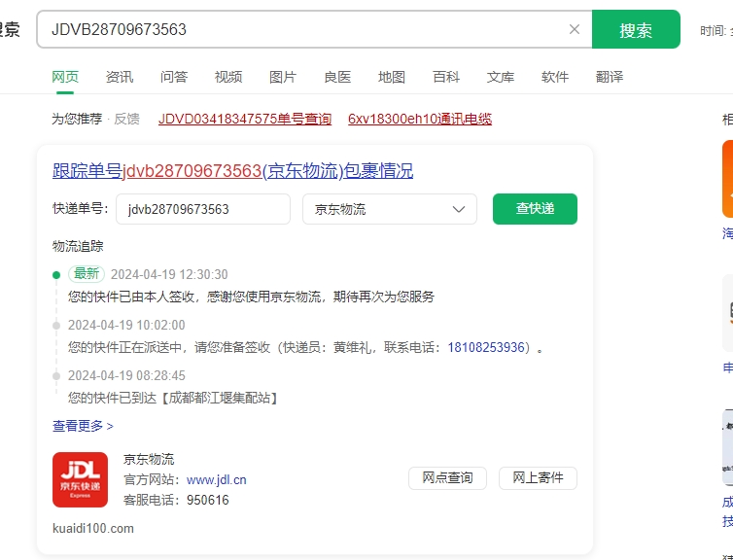Click the kuaidi100.com source text
Image resolution: width=733 pixels, height=560 pixels.
coord(93,529)
